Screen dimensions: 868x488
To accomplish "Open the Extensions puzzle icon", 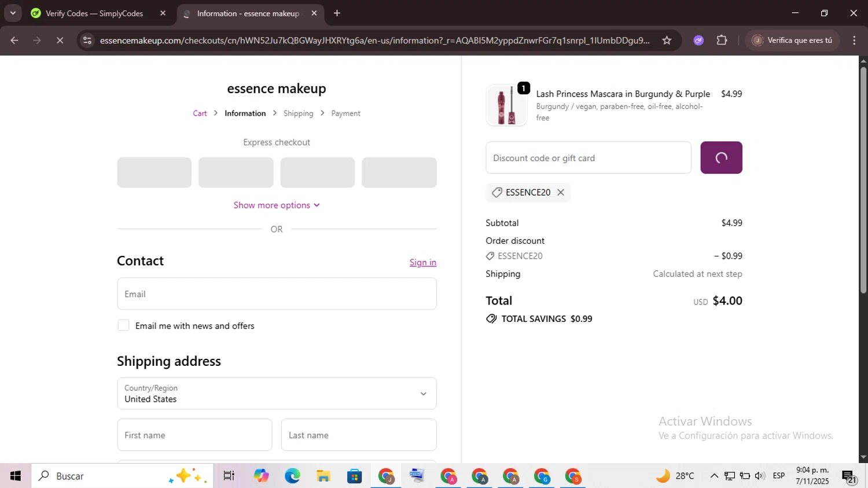I will click(722, 40).
